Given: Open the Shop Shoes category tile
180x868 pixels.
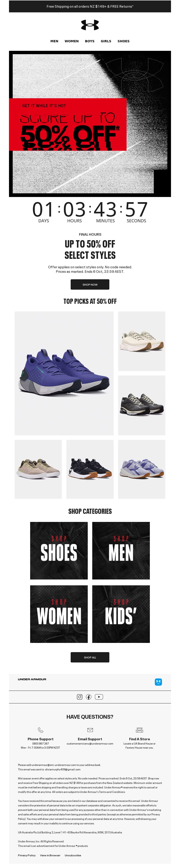Looking at the screenshot, I should pos(59,550).
